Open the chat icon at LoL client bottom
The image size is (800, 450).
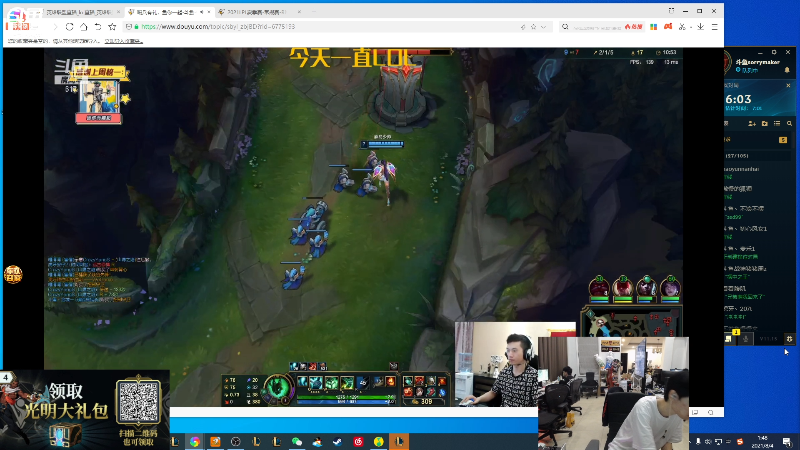point(729,339)
